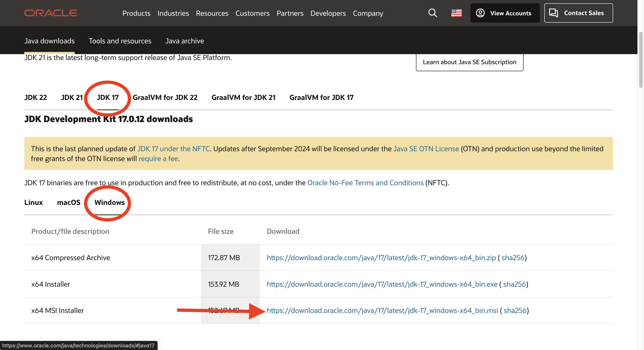Switch to the JDK 21 tab
The height and width of the screenshot is (350, 644).
pyautogui.click(x=72, y=97)
